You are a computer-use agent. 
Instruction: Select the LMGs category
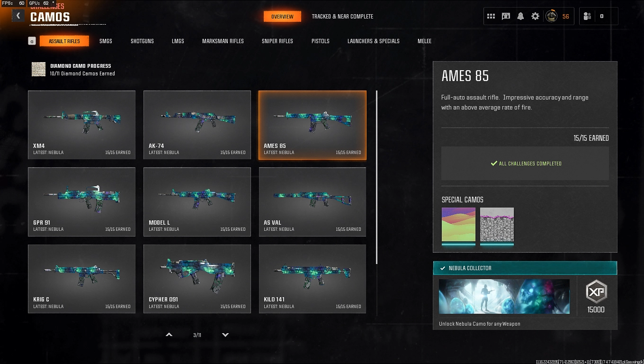[x=178, y=41]
